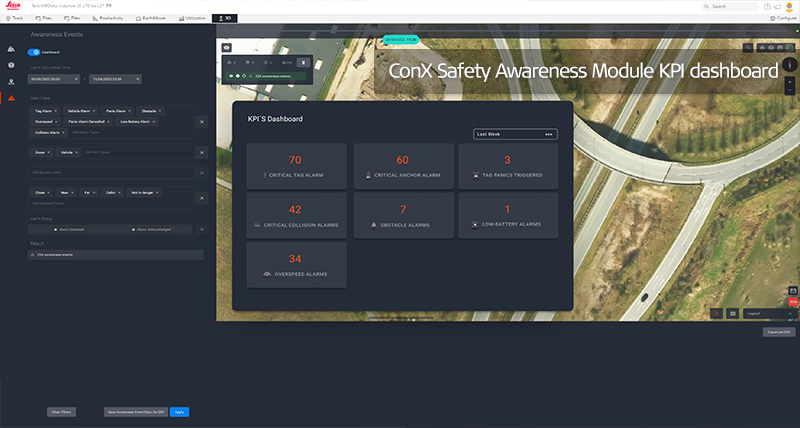Open the Utilization tab
800x428 pixels.
[192, 18]
